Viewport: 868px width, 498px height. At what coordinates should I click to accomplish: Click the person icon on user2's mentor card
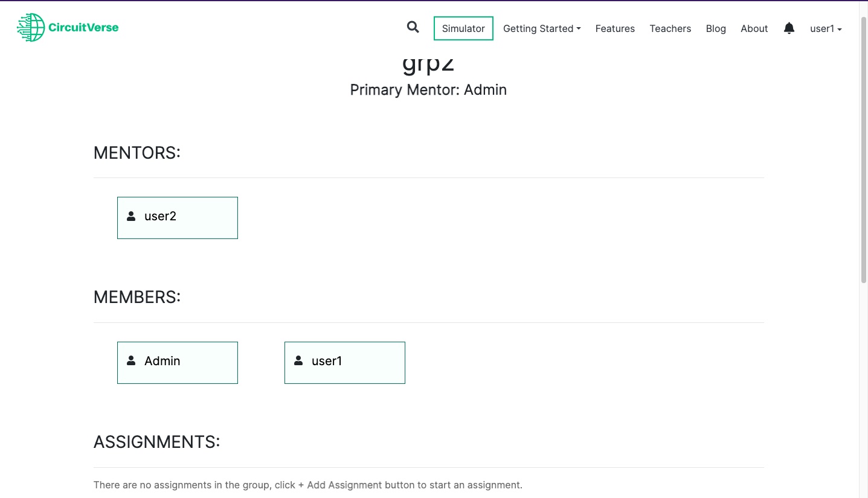(x=131, y=215)
